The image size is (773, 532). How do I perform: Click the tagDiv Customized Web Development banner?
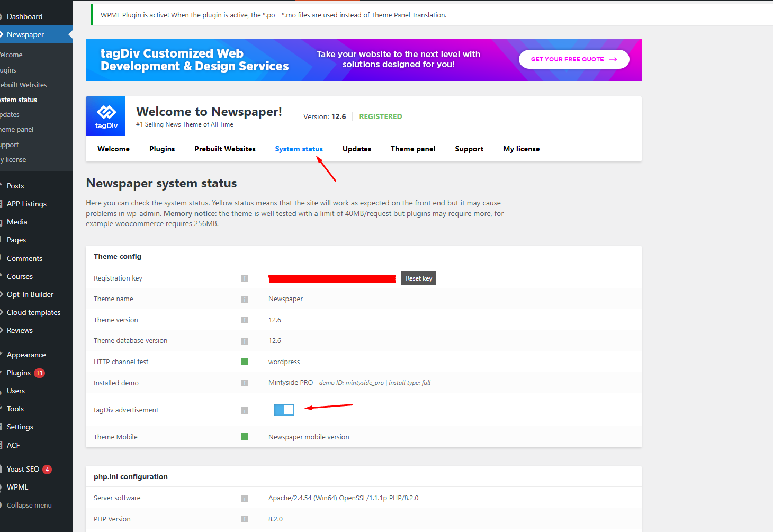click(364, 60)
